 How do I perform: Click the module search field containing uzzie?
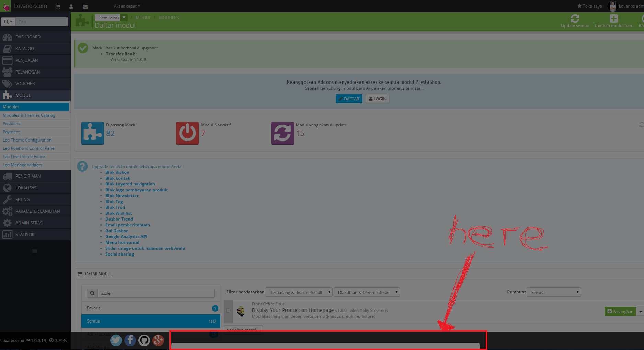[x=156, y=293]
